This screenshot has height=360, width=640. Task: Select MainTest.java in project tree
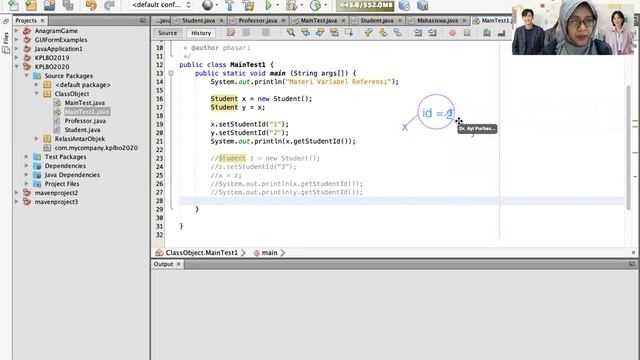pyautogui.click(x=84, y=103)
